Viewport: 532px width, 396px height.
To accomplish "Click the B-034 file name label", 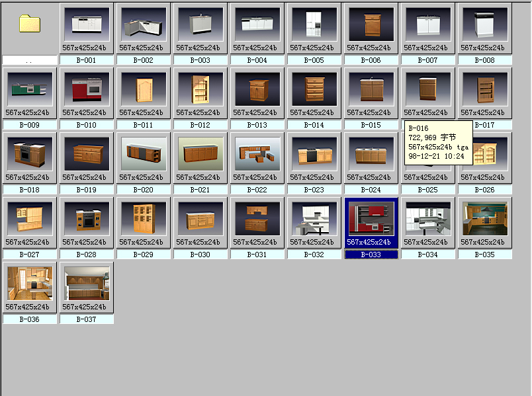I will pyautogui.click(x=428, y=255).
